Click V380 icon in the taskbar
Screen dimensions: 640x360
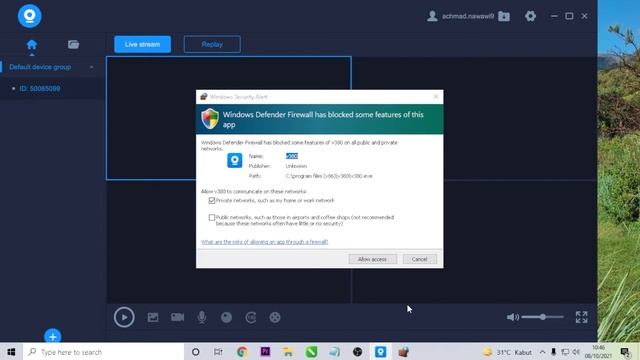click(x=381, y=352)
